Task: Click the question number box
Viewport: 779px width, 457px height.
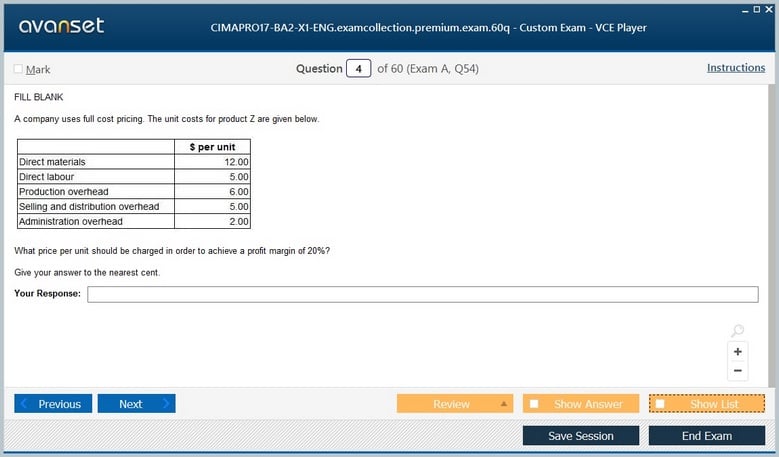Action: coord(358,69)
